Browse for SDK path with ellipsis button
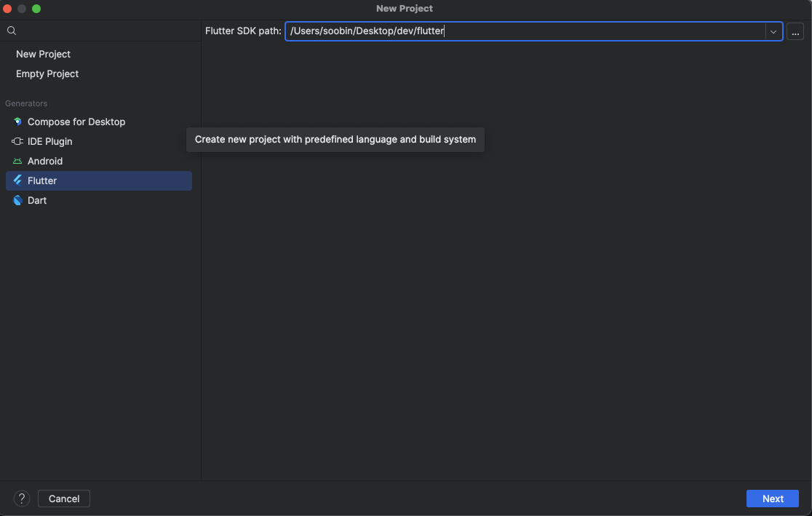The width and height of the screenshot is (812, 516). coord(795,31)
